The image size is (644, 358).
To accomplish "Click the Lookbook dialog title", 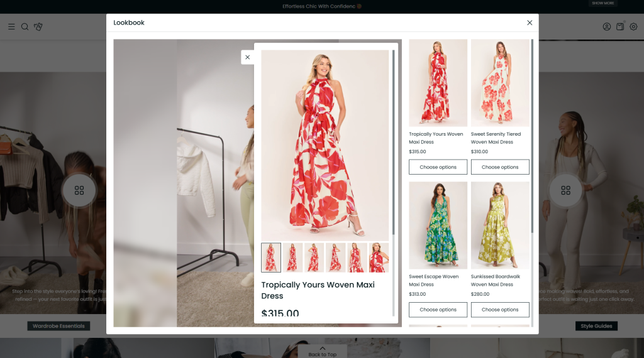I will click(129, 23).
